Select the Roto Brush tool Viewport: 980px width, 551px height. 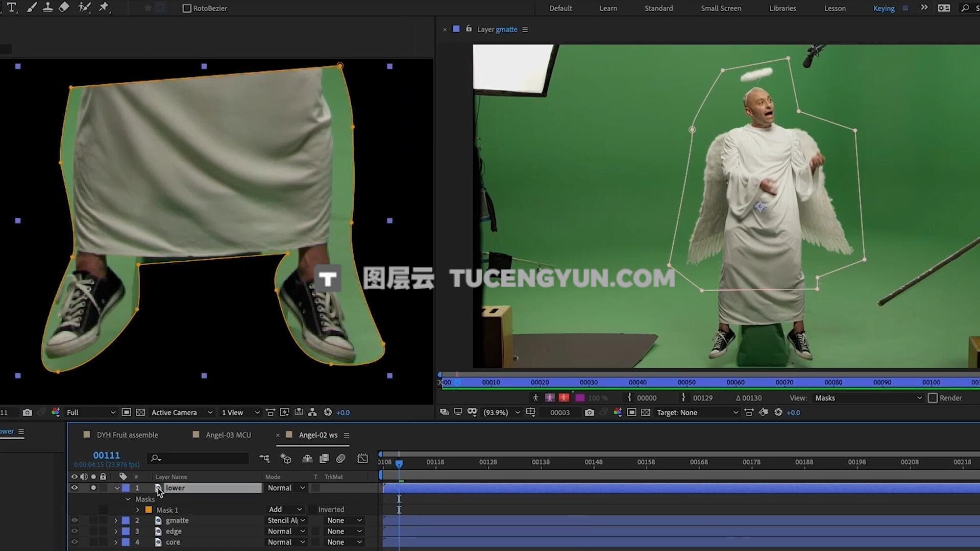84,8
